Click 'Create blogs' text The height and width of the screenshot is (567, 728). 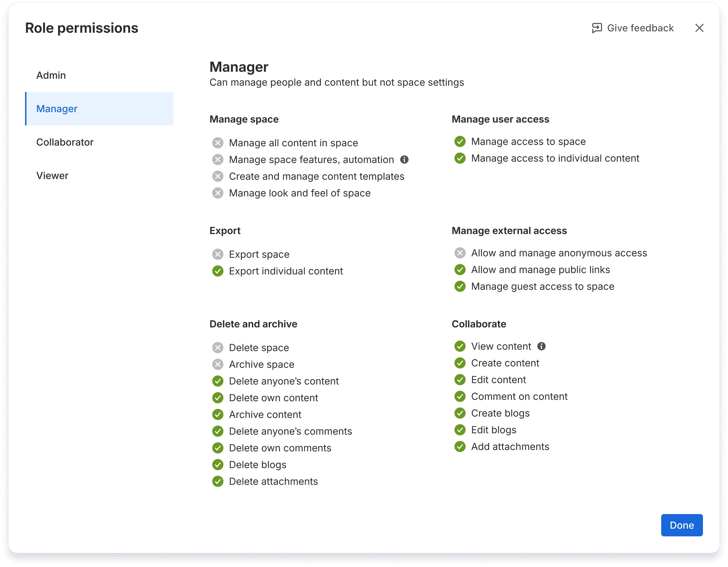(x=500, y=413)
